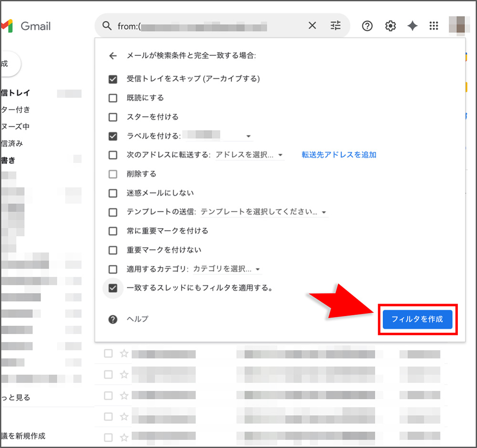The height and width of the screenshot is (448, 477).
Task: Open the Settings gear icon
Action: (390, 26)
